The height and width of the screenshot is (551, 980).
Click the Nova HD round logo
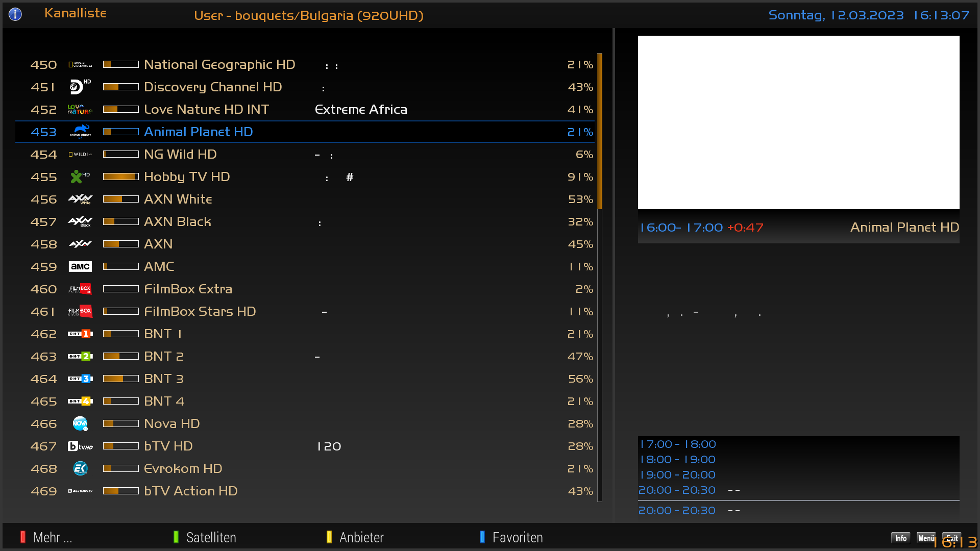click(x=80, y=423)
